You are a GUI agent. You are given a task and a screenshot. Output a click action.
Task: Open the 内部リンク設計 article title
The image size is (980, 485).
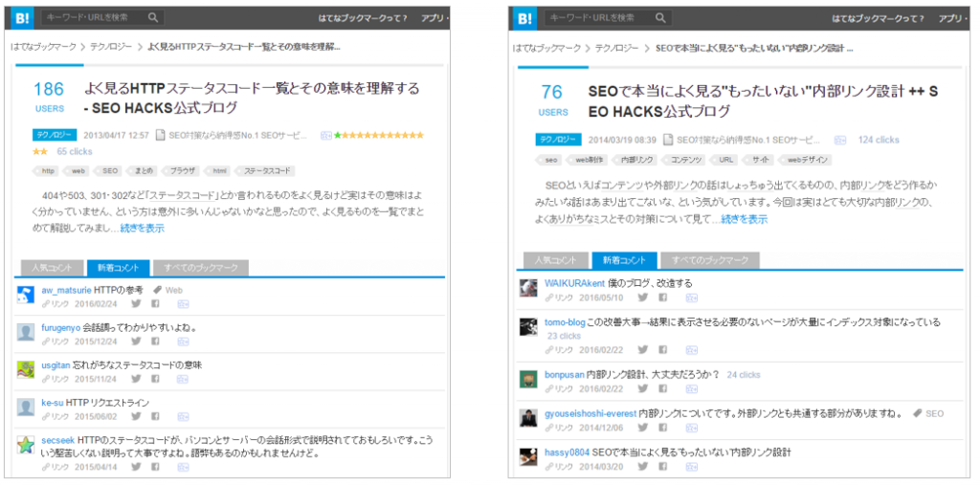[763, 101]
